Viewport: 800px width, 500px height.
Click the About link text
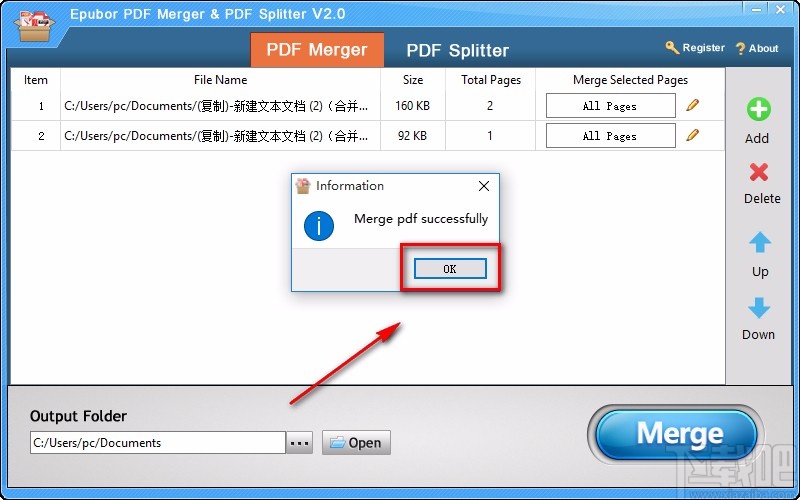click(764, 48)
